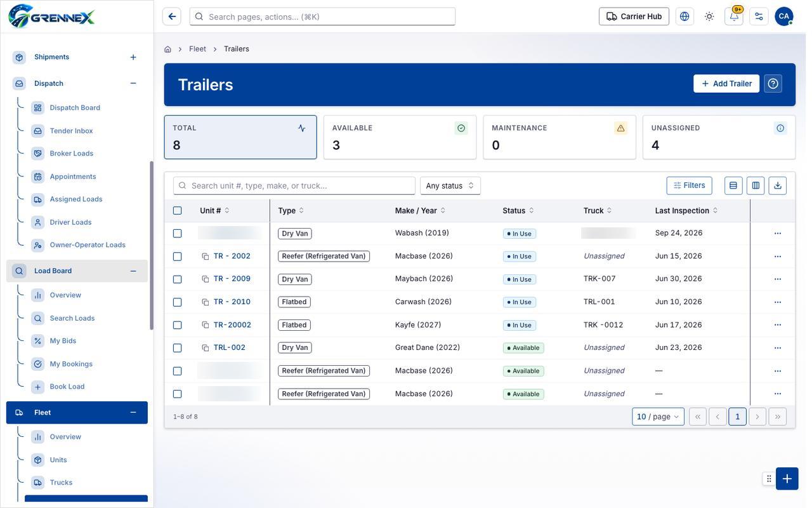Open the column settings icon
812x508 pixels.
pos(756,185)
